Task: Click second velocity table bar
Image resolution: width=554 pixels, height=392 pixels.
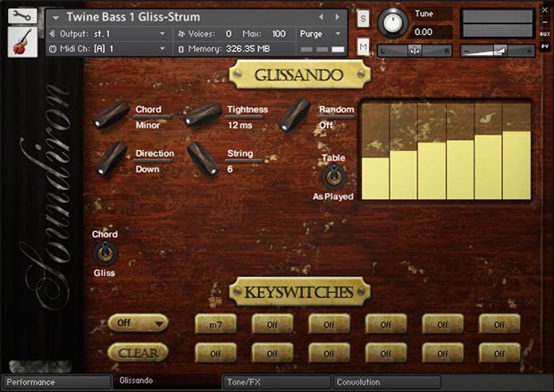Action: point(404,175)
